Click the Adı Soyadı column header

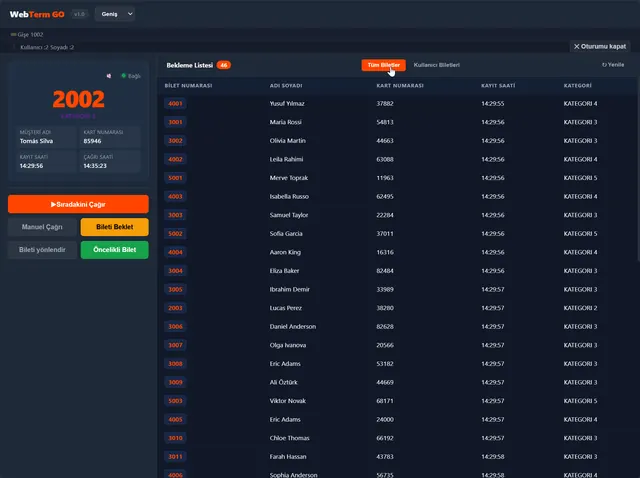pyautogui.click(x=286, y=86)
